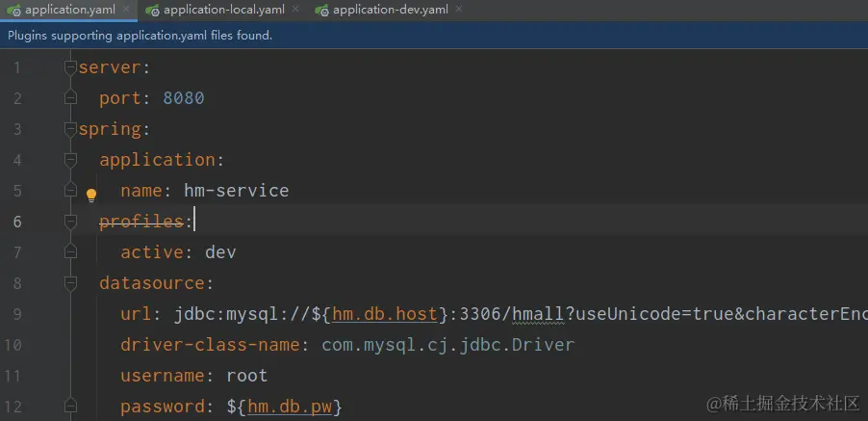
Task: Click the spring key on line 3
Action: click(x=110, y=130)
